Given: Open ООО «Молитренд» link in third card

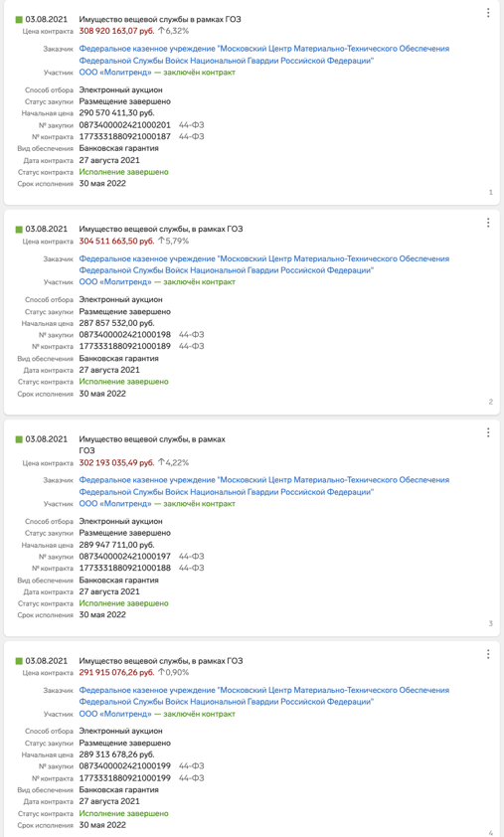Looking at the screenshot, I should point(115,503).
